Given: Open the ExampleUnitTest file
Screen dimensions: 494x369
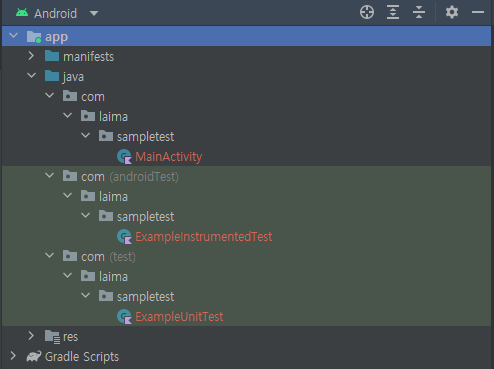Looking at the screenshot, I should point(179,317).
